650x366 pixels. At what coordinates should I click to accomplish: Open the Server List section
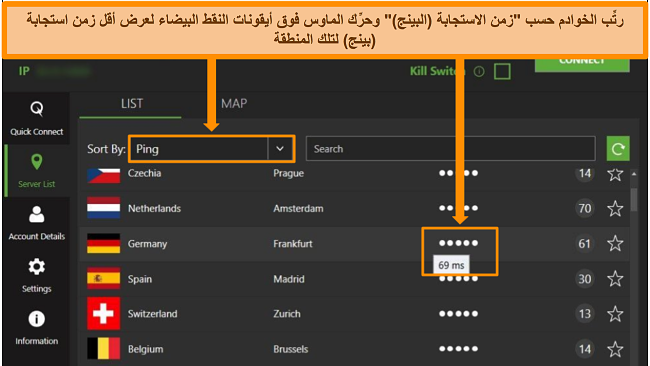36,170
